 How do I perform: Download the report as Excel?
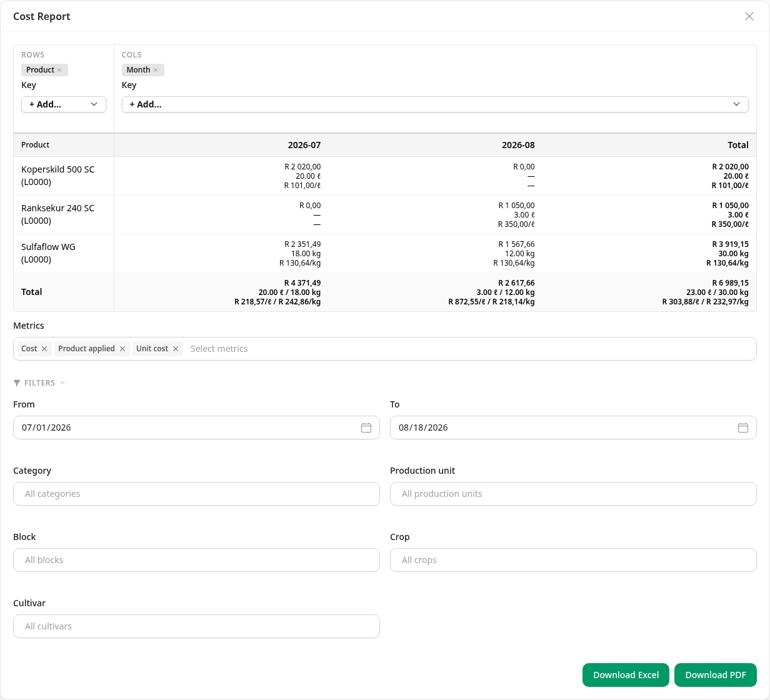[626, 675]
